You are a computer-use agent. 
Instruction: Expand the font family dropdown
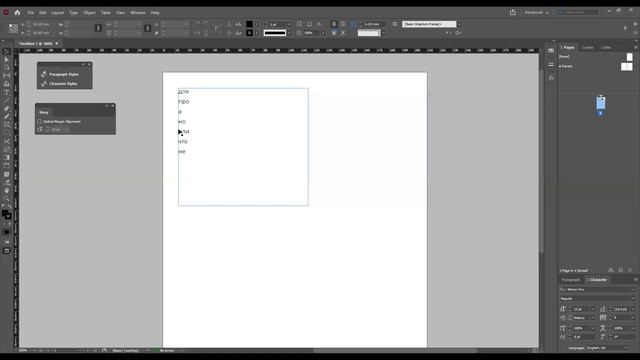633,289
